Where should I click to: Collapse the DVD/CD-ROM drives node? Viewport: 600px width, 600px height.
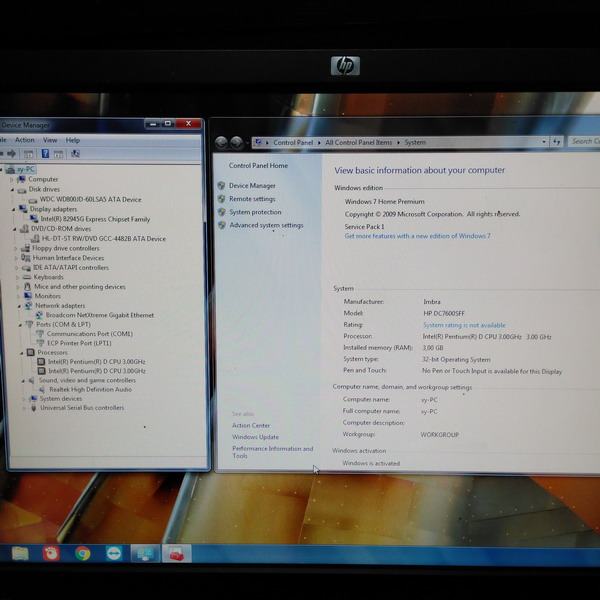(x=15, y=229)
